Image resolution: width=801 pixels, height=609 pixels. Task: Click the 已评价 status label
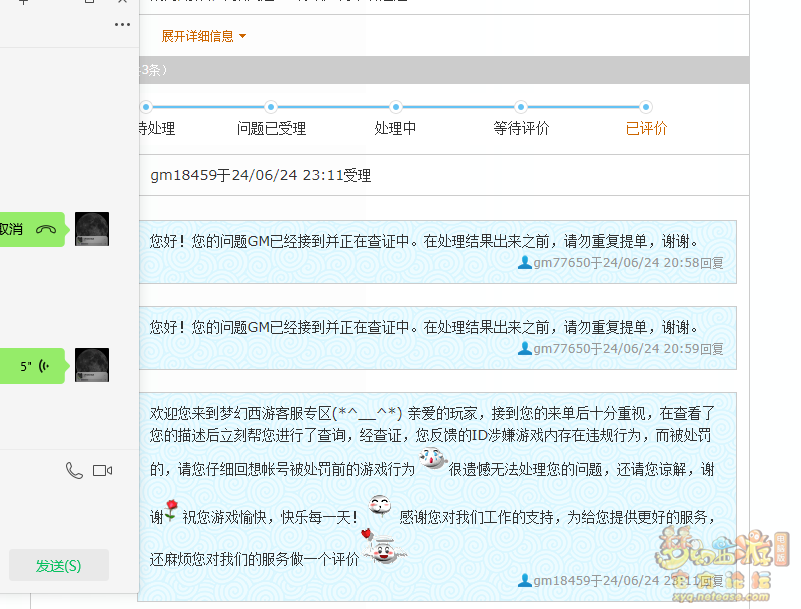pyautogui.click(x=646, y=128)
